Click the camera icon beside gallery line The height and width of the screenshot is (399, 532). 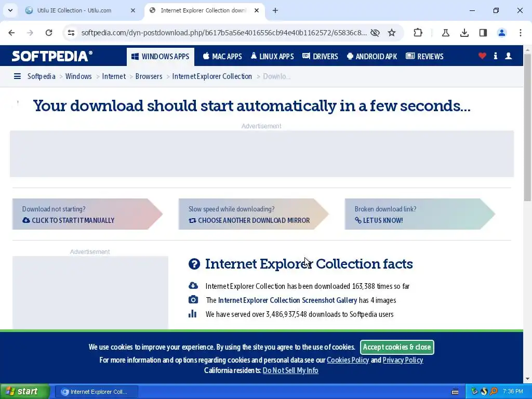point(193,300)
